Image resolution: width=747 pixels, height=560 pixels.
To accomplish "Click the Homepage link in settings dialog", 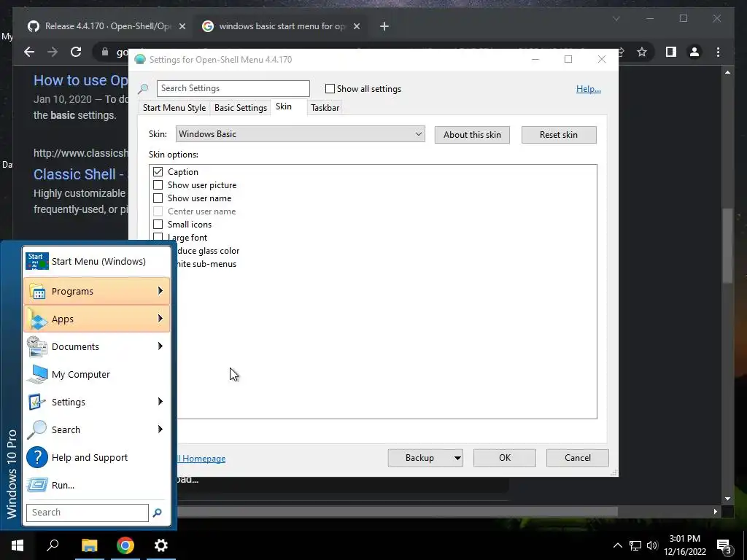I will coord(201,459).
